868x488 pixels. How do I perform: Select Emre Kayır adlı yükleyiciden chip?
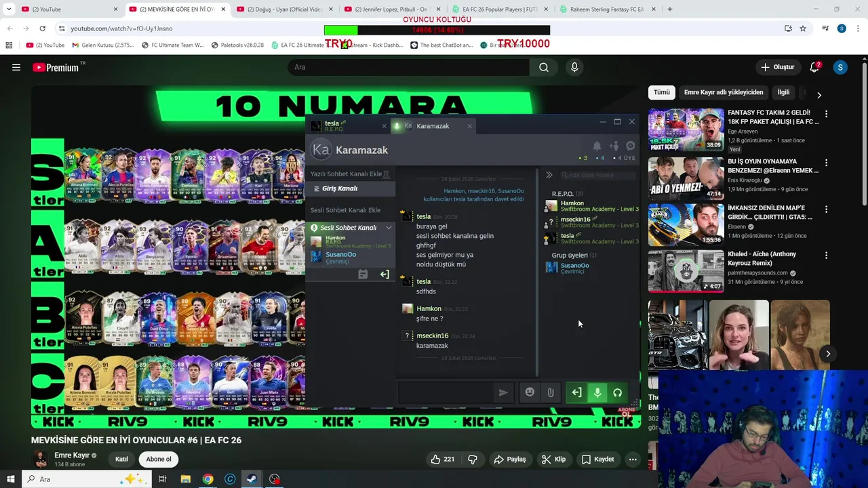click(x=724, y=92)
